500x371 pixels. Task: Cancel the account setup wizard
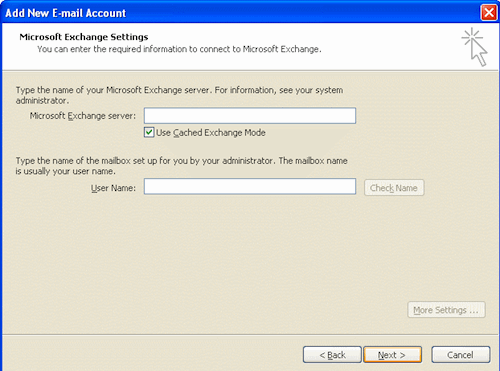coord(461,355)
